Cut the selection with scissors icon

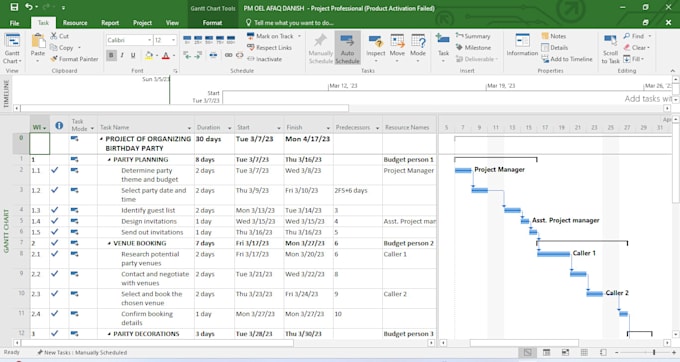tap(54, 36)
